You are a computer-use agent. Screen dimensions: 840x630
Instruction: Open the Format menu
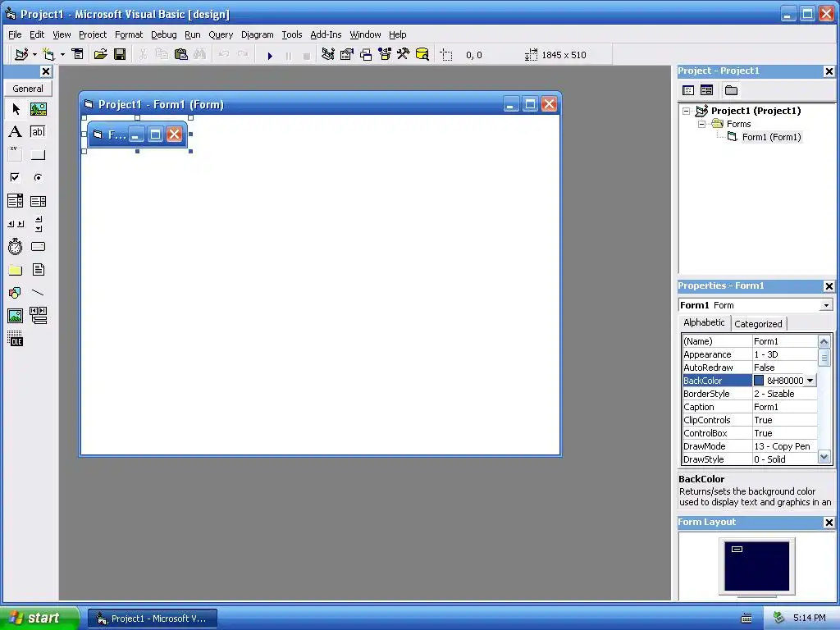point(129,34)
